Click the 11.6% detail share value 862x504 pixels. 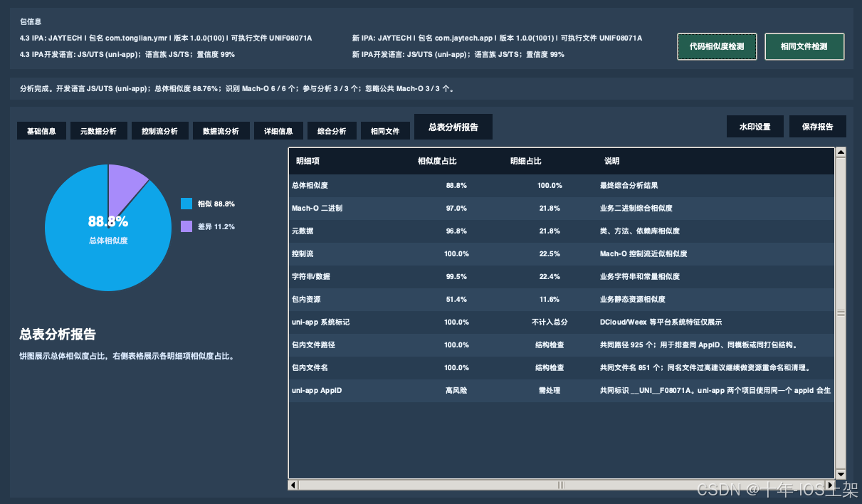pos(550,299)
